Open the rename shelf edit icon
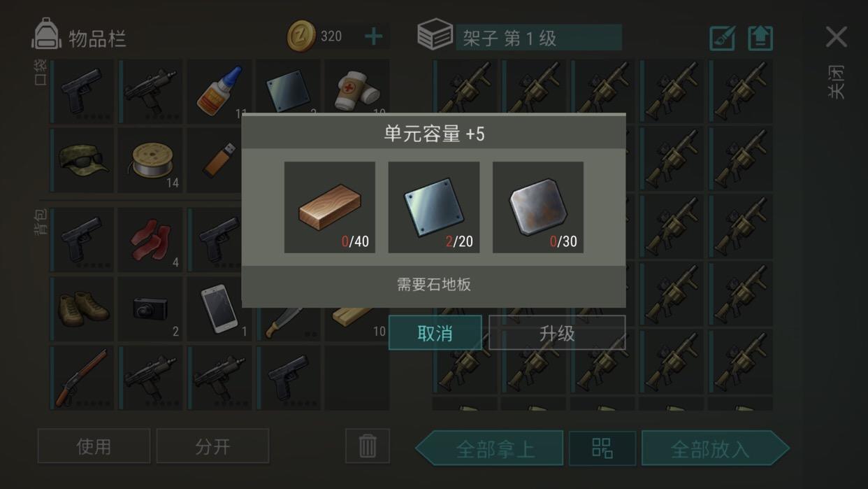This screenshot has width=868, height=489. (722, 38)
